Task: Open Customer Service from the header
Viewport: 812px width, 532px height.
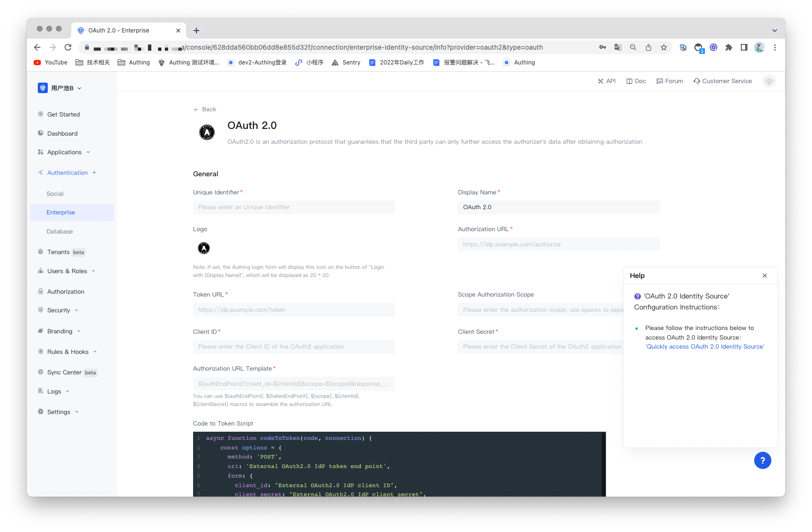Action: point(723,81)
